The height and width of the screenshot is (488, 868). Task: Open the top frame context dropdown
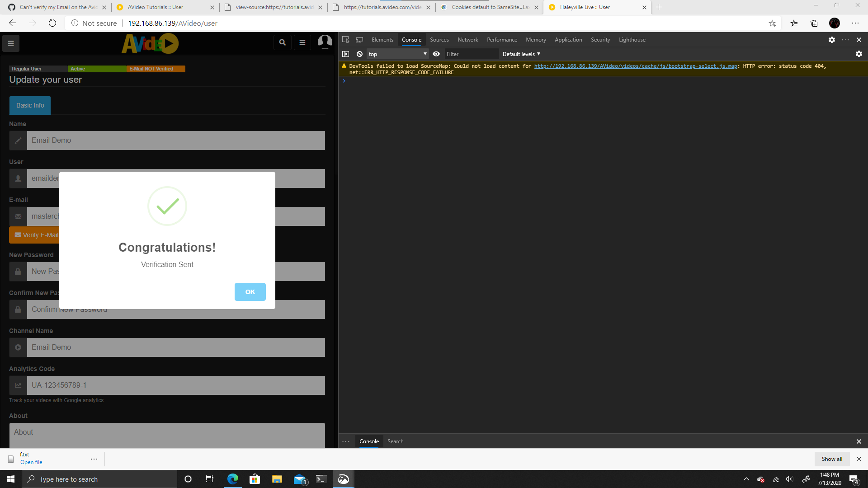397,54
